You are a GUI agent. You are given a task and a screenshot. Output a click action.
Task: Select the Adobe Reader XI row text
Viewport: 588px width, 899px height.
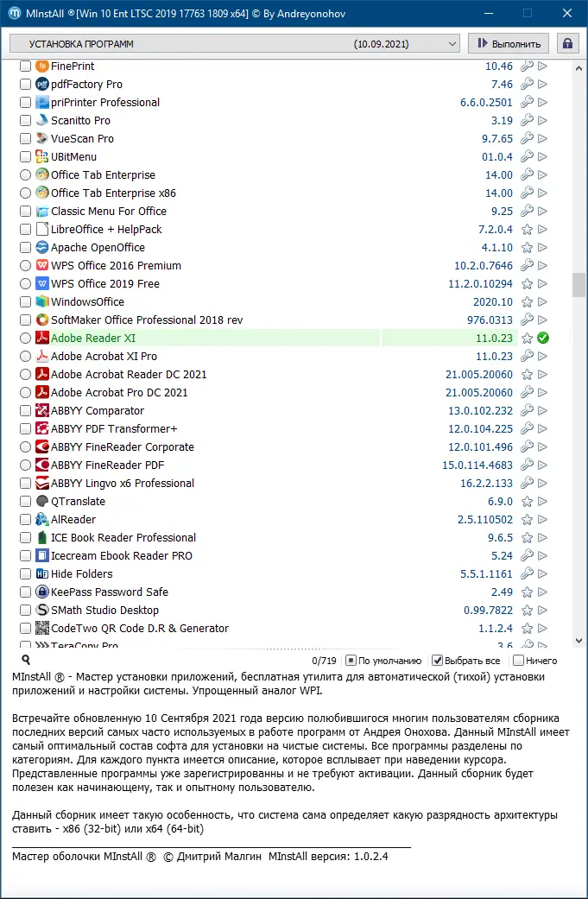93,339
